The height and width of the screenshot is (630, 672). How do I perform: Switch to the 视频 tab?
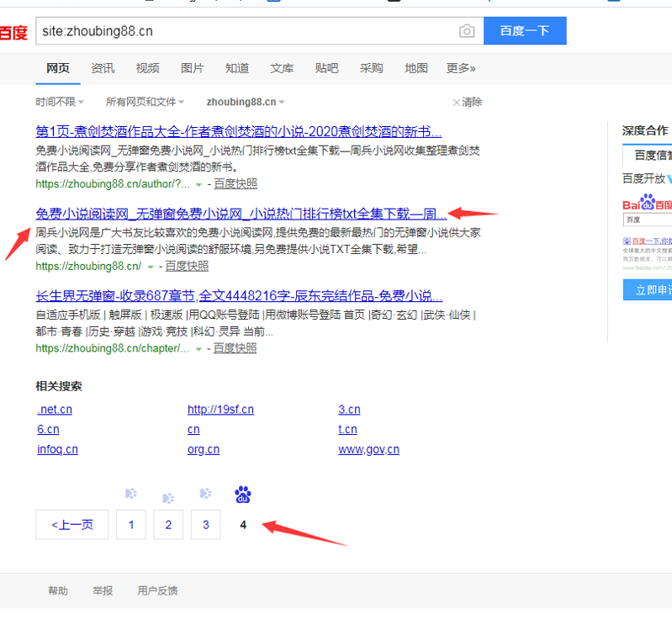coord(147,68)
